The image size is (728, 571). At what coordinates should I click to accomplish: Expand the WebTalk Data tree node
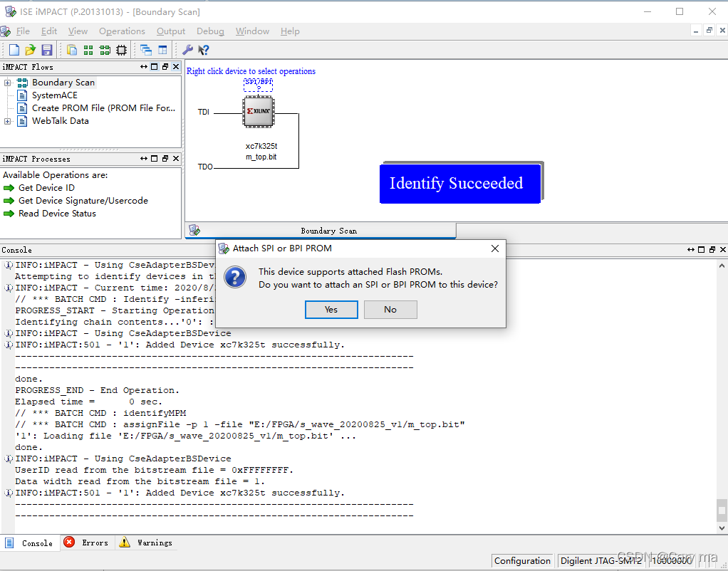coord(7,121)
